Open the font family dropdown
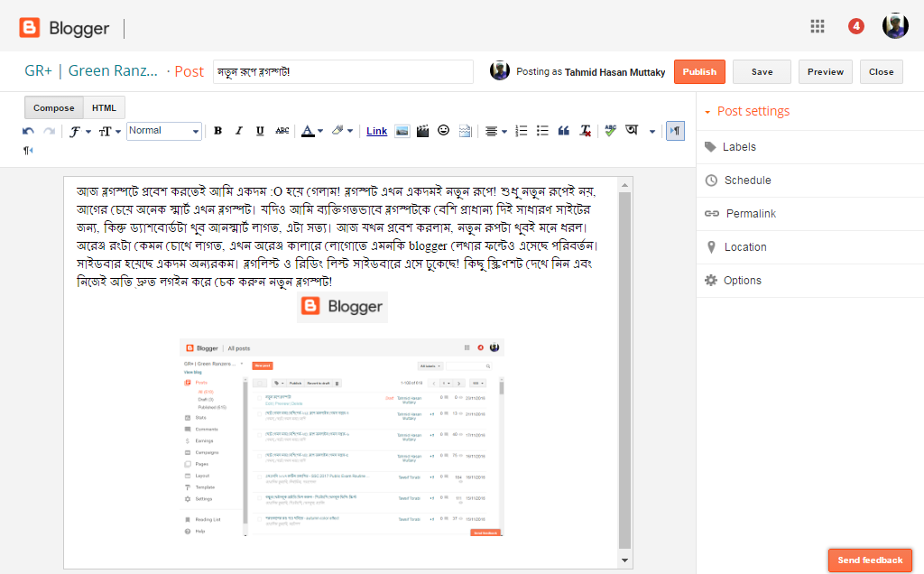 pyautogui.click(x=79, y=131)
